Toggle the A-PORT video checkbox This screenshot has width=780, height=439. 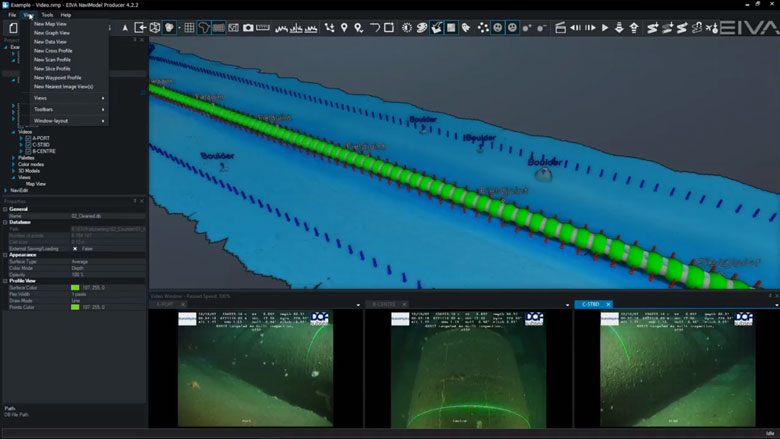point(29,137)
